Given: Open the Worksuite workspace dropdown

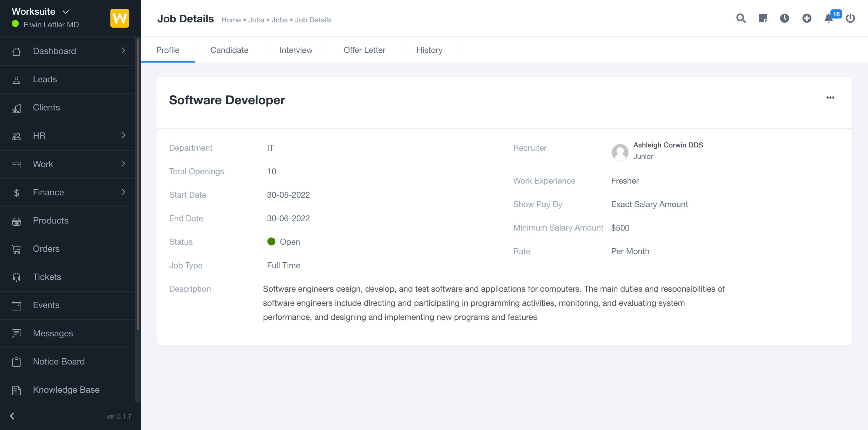Looking at the screenshot, I should pos(41,11).
